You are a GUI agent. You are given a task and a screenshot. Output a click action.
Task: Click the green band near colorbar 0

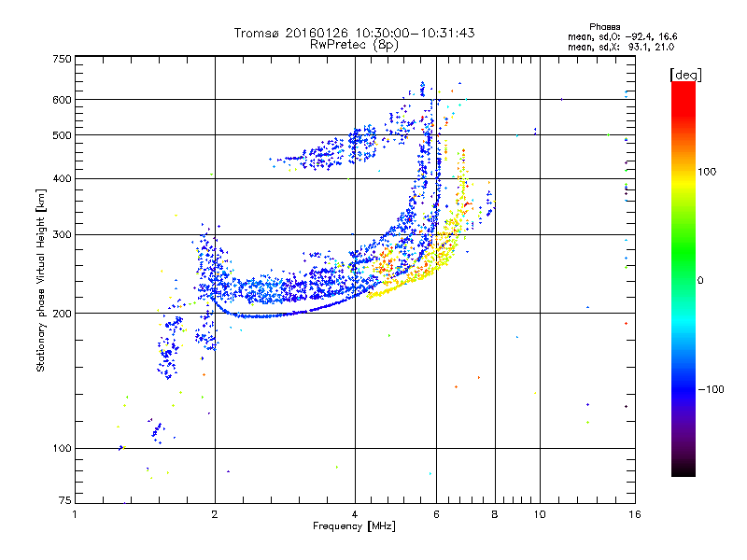(x=684, y=281)
